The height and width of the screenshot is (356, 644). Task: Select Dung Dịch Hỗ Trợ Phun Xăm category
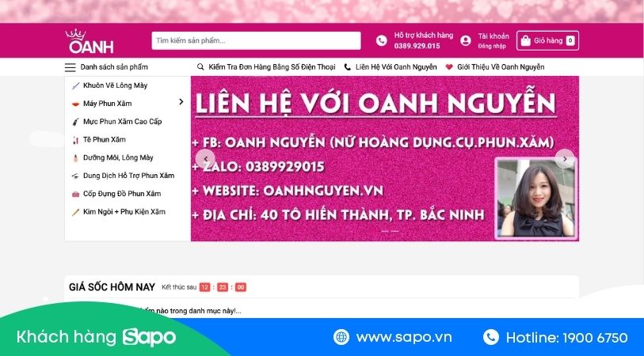(128, 176)
